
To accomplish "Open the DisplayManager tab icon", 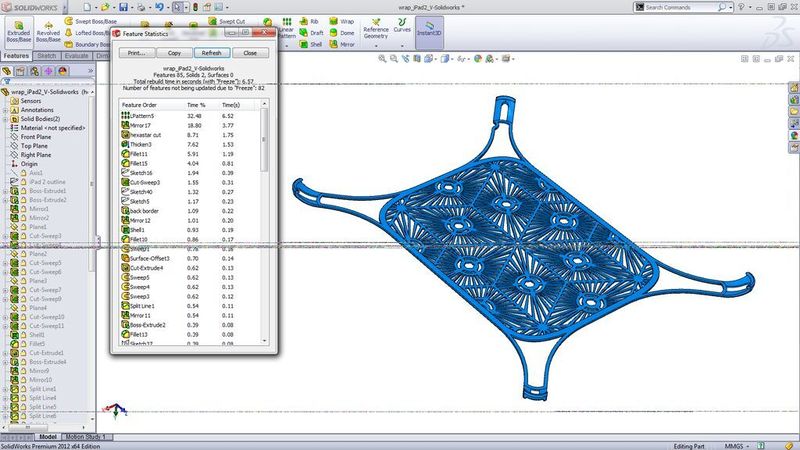I will tap(63, 71).
